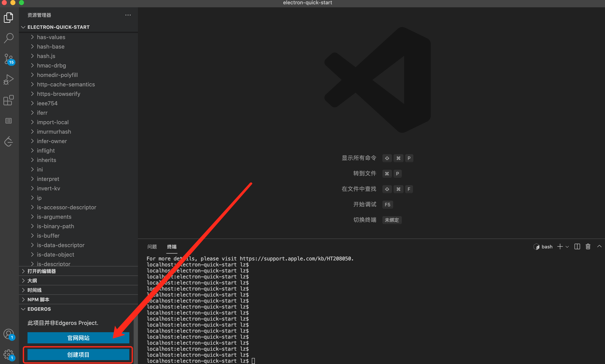This screenshot has height=364, width=605.
Task: Expand the 打开的编辑器 section
Action: 78,271
